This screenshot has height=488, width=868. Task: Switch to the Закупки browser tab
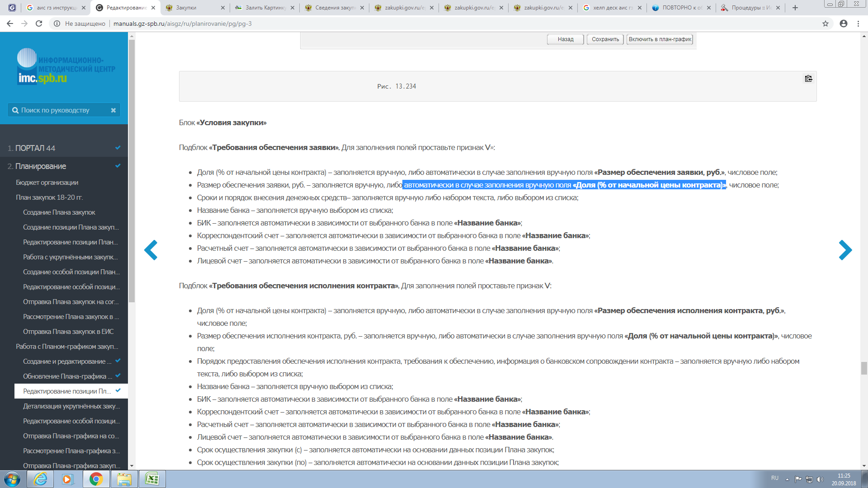pyautogui.click(x=194, y=8)
